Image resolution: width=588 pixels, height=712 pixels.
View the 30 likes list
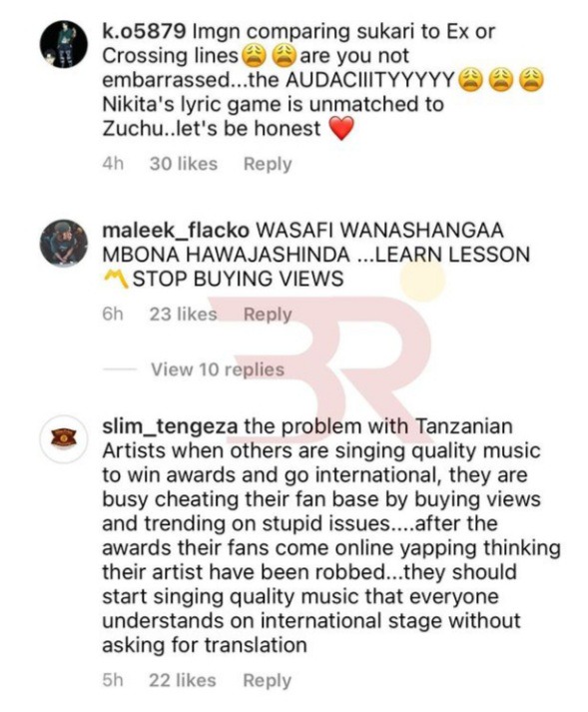(x=184, y=164)
